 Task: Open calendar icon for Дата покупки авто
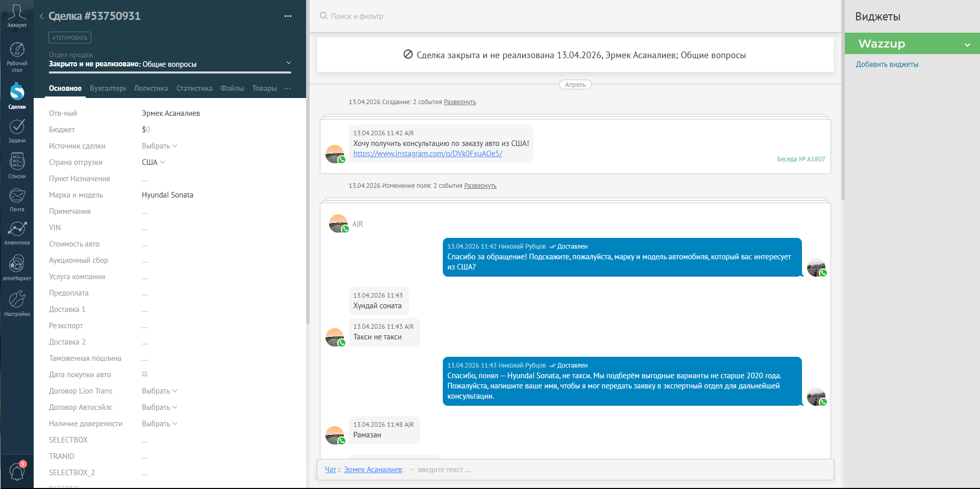click(145, 374)
